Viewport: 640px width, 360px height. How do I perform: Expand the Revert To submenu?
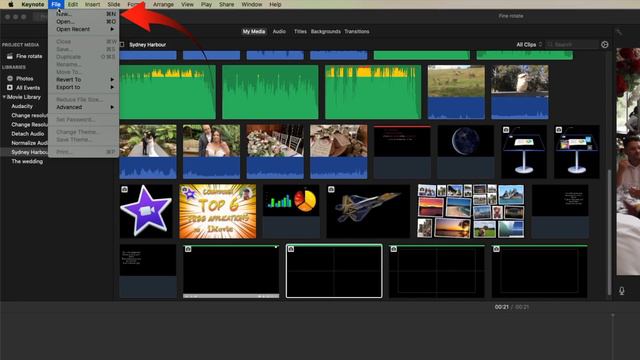83,80
